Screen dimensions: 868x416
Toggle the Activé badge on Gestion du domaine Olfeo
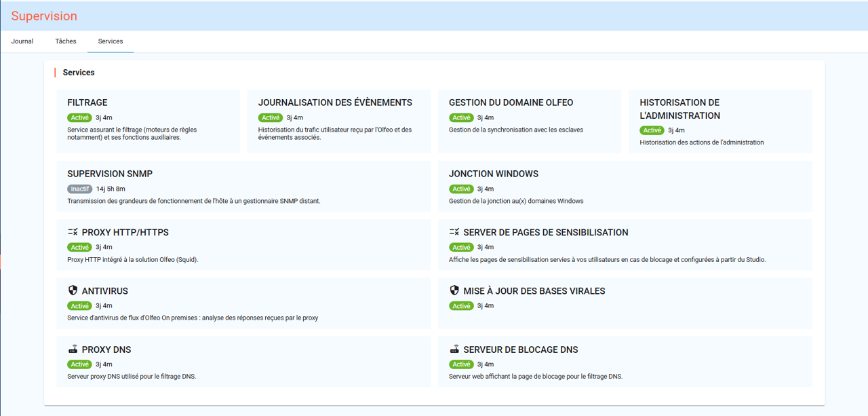(461, 117)
